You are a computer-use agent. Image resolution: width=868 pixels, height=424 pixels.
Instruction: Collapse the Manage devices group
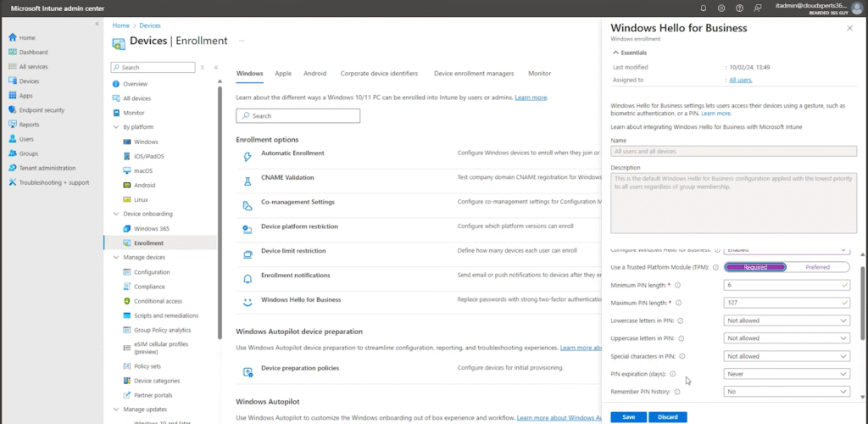[x=116, y=258]
